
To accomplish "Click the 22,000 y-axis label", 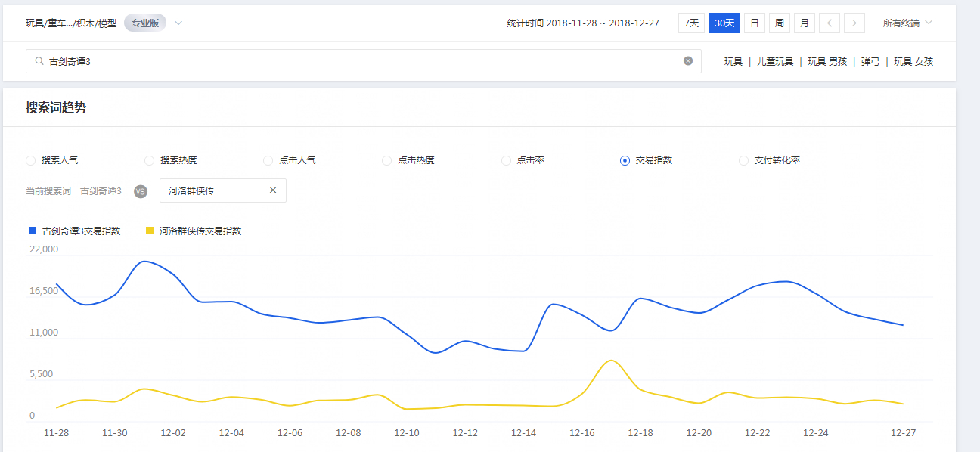I will 44,249.
